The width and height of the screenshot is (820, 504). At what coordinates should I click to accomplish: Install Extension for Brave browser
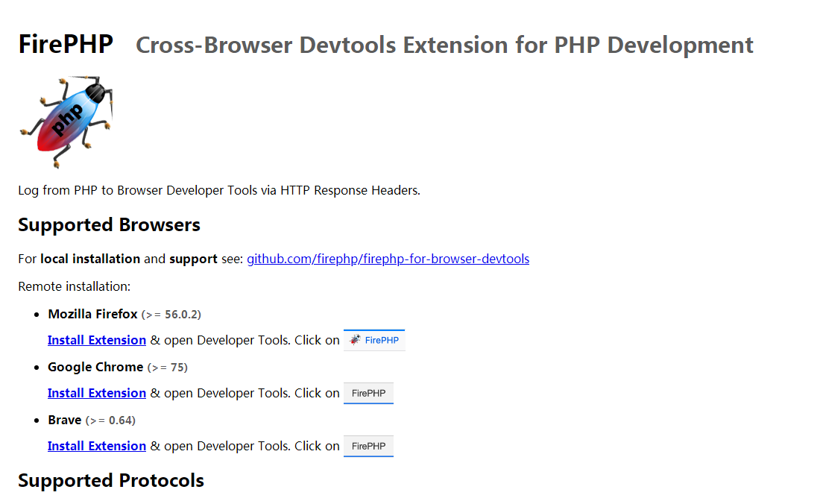point(97,446)
